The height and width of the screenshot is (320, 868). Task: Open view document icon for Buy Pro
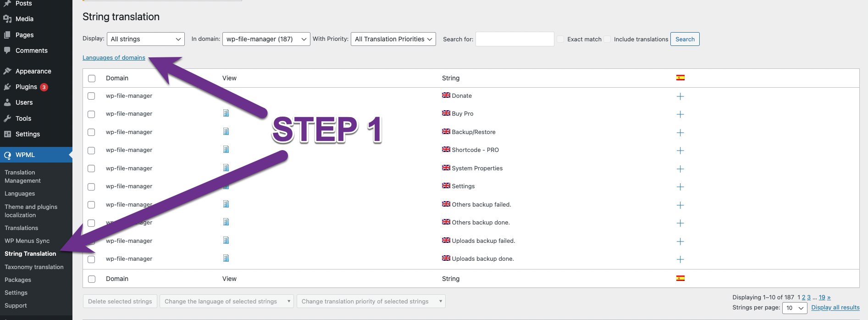click(226, 113)
